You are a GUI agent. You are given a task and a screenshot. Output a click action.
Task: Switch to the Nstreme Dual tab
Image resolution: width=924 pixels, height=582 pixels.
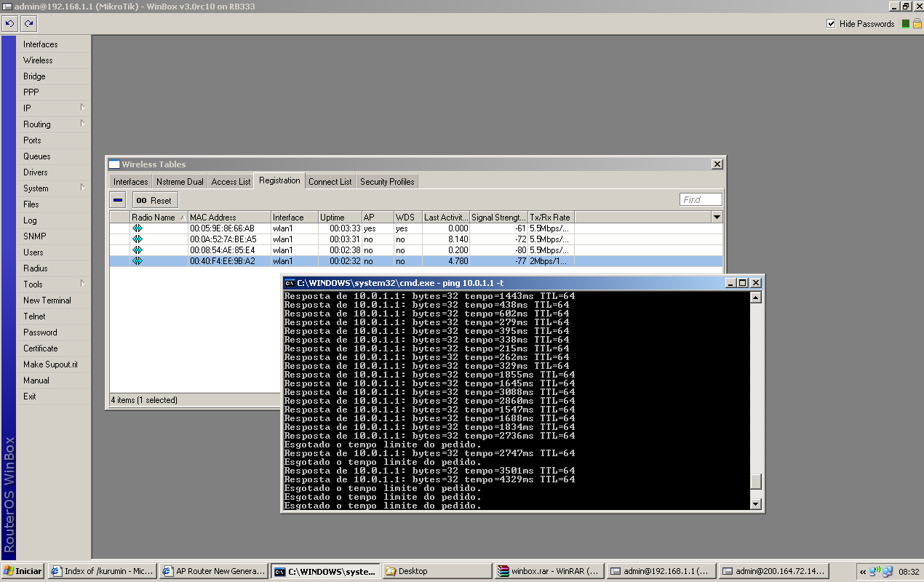coord(180,182)
